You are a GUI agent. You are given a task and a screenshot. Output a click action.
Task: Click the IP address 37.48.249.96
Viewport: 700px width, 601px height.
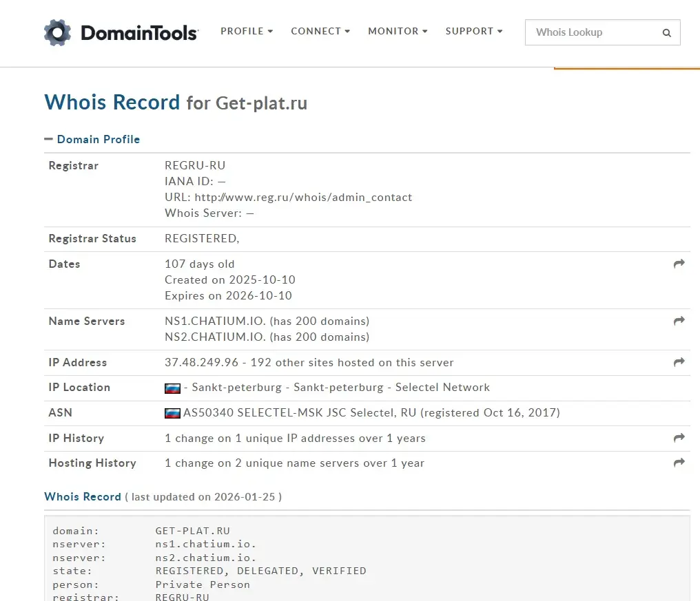[201, 362]
